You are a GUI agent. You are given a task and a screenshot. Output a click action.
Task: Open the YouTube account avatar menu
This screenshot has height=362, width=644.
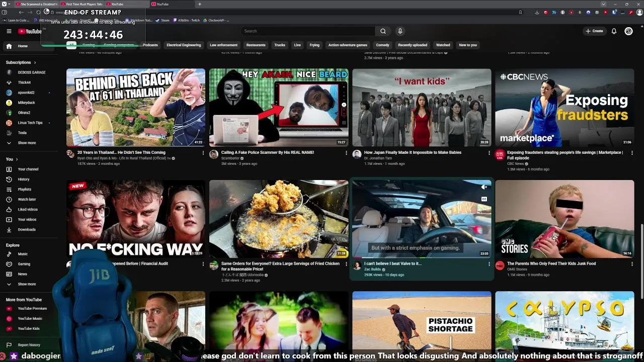[x=628, y=31]
